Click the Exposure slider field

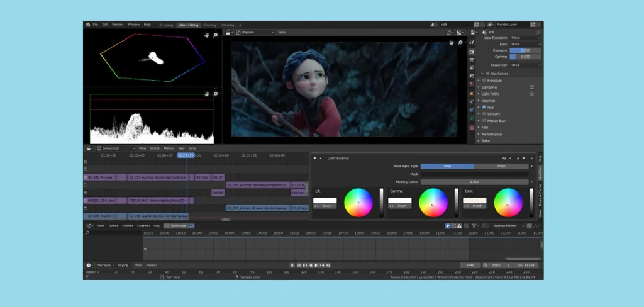pos(525,50)
